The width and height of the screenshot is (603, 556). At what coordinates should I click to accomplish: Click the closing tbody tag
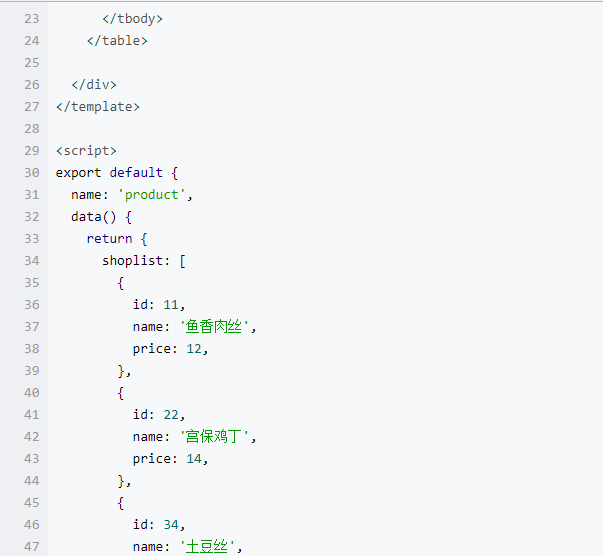pos(132,18)
